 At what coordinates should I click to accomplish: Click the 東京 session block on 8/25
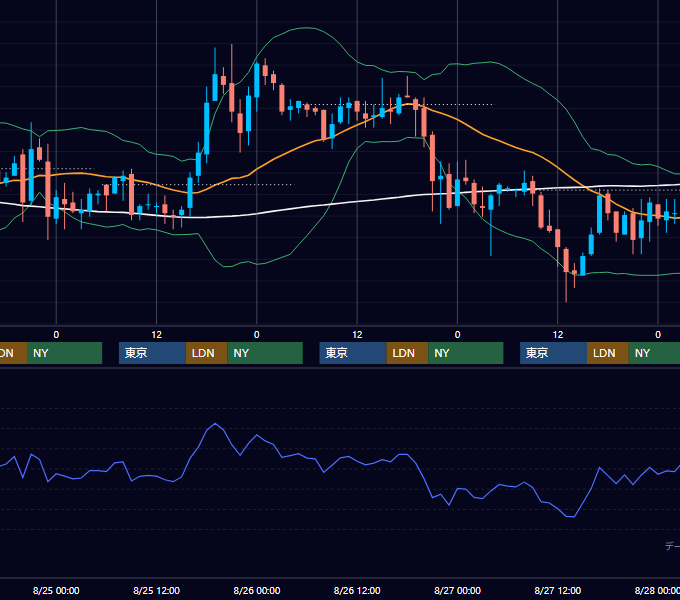pos(152,353)
